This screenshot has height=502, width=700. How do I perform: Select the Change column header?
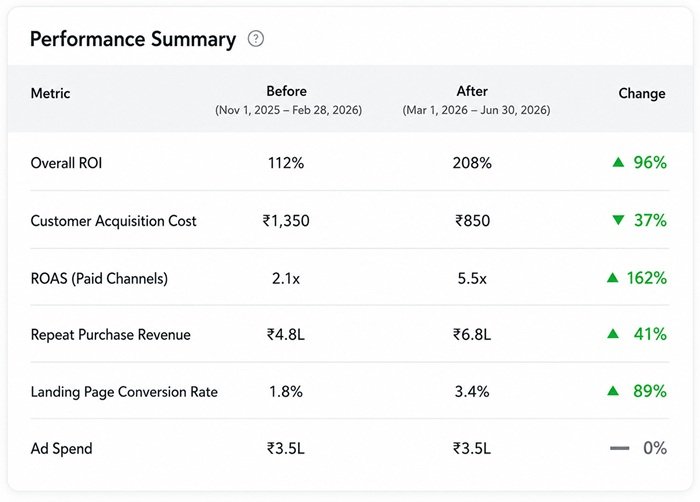coord(642,93)
